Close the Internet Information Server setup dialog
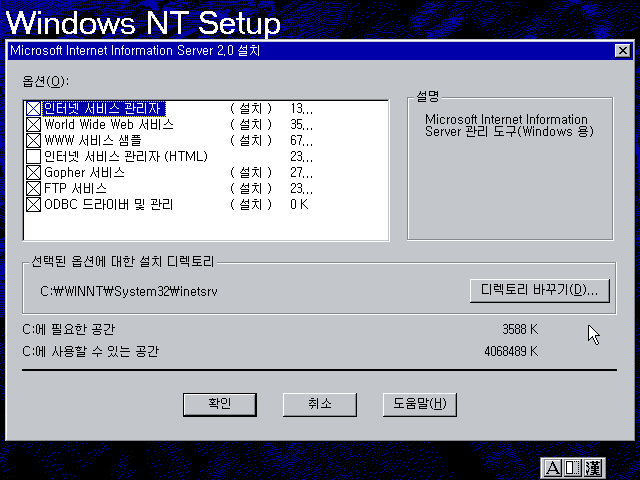 [622, 51]
